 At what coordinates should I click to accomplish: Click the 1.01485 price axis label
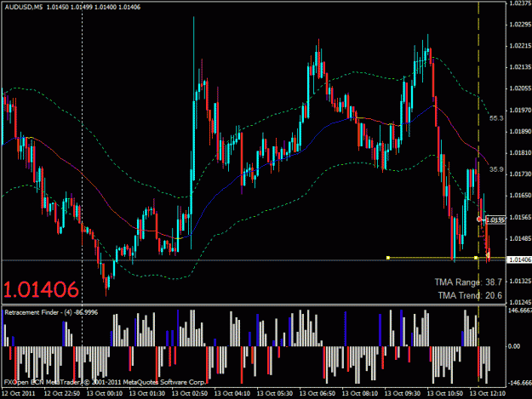click(520, 238)
